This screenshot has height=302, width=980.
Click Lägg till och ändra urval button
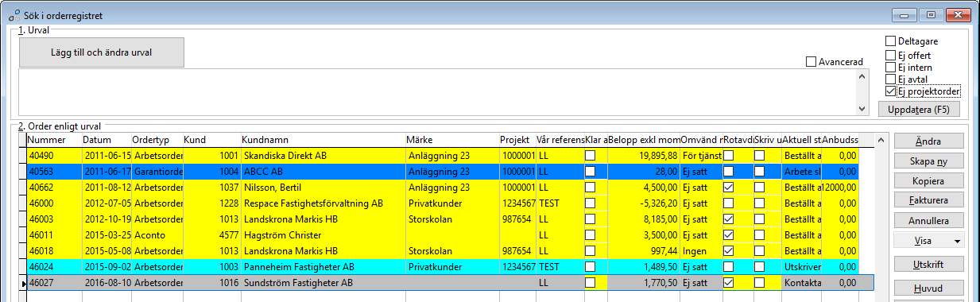[102, 52]
